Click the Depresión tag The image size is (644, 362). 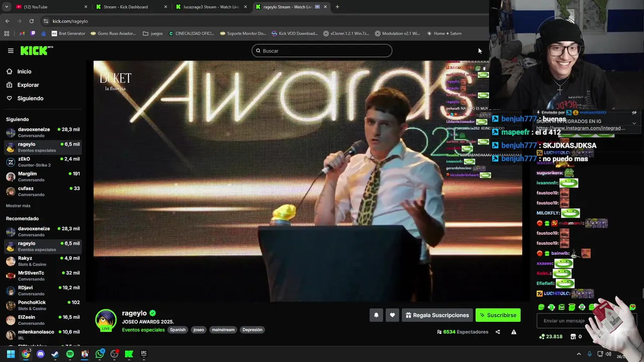[253, 330]
